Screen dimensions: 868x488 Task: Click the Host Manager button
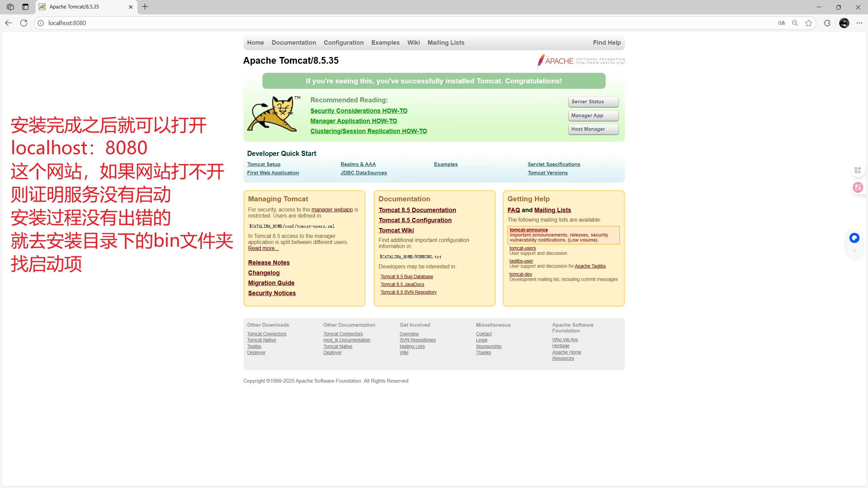[593, 129]
